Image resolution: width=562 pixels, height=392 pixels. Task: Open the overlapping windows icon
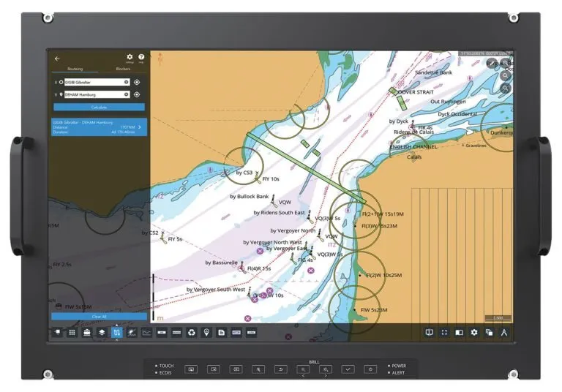point(490,333)
